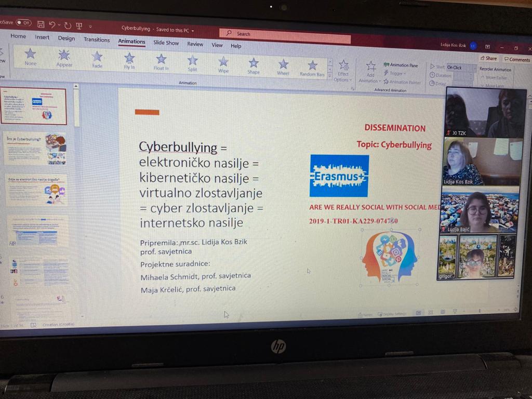This screenshot has height=399, width=532.
Task: Apply the Wipe animation
Action: tap(223, 65)
